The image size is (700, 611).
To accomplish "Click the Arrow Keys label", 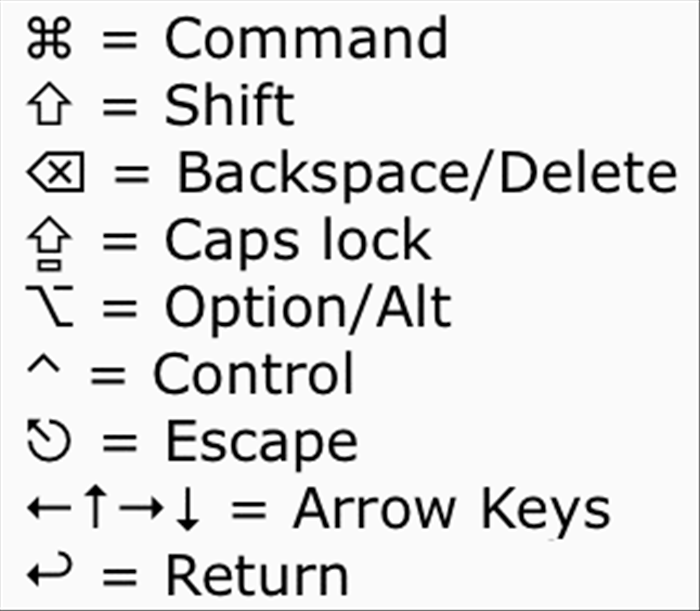I will point(452,511).
